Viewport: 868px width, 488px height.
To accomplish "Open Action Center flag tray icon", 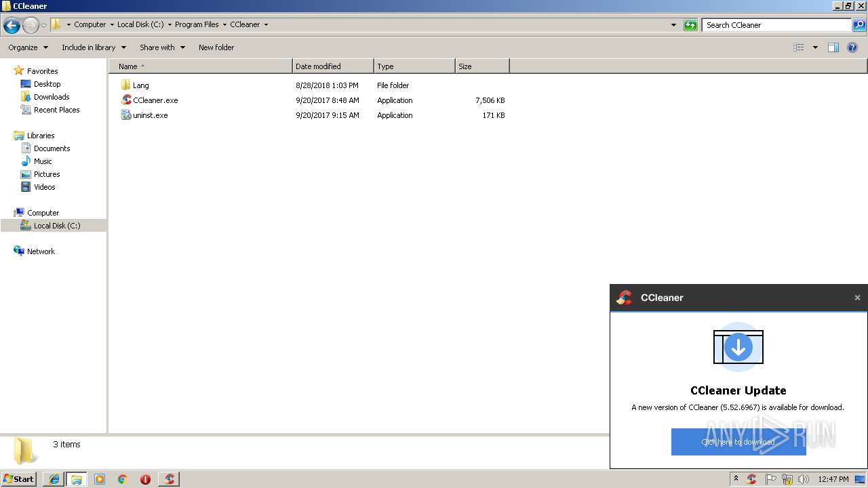I will [x=770, y=479].
